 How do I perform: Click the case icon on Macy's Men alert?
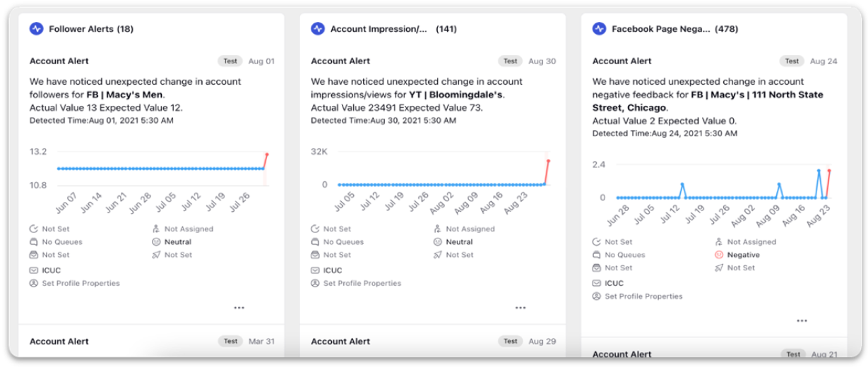[x=34, y=255]
